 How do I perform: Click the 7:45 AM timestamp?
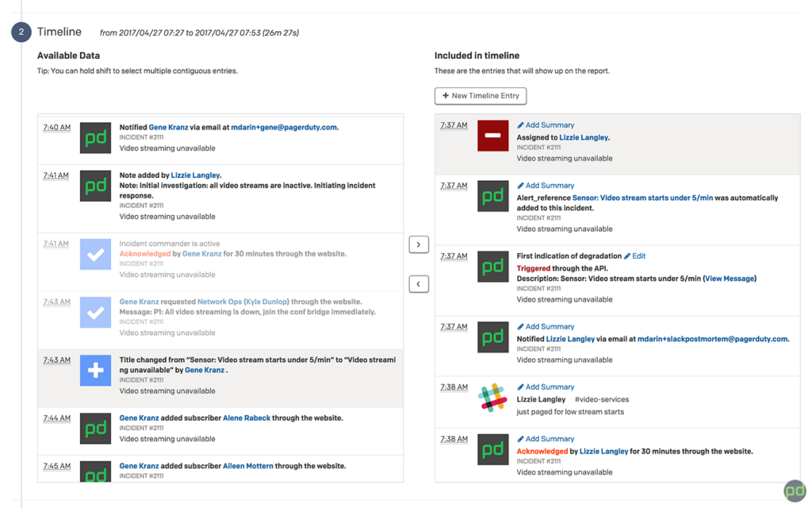[x=57, y=466]
